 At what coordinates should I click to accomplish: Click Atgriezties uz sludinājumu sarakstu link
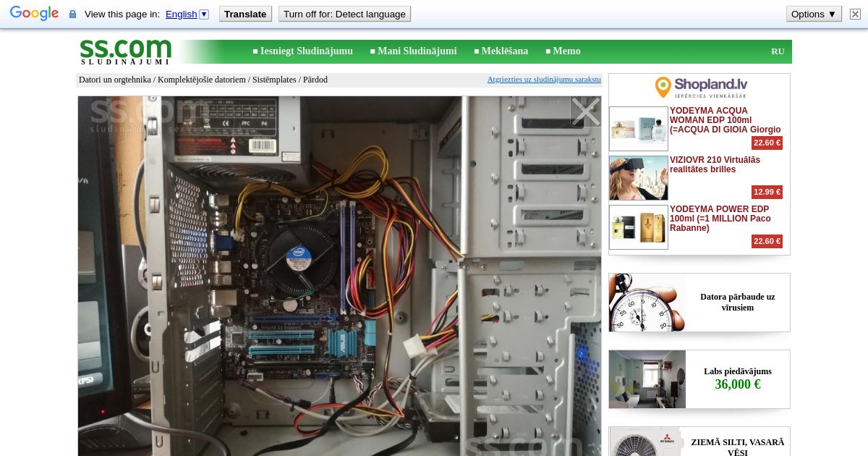(544, 80)
